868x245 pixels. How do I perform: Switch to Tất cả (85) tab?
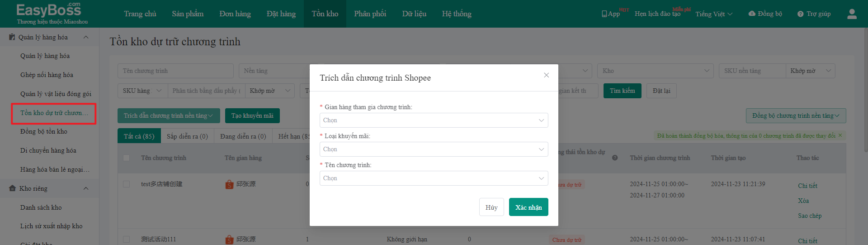point(139,136)
